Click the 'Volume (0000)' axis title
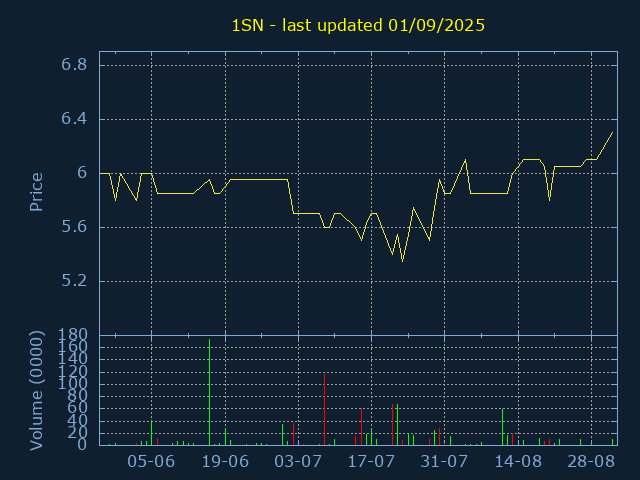This screenshot has width=640, height=480. click(36, 391)
